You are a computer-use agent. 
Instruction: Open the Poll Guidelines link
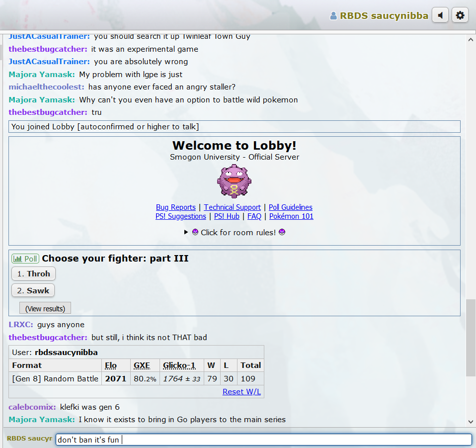[x=291, y=207]
